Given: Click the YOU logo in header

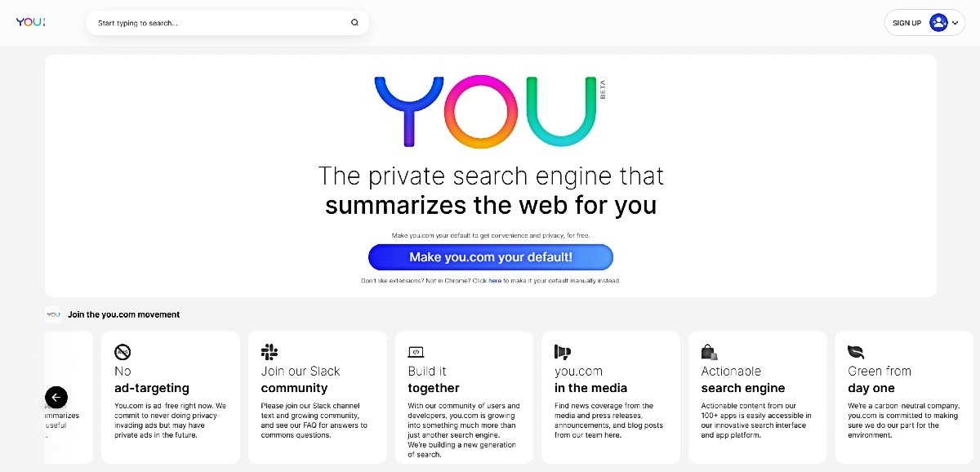Looking at the screenshot, I should point(31,22).
